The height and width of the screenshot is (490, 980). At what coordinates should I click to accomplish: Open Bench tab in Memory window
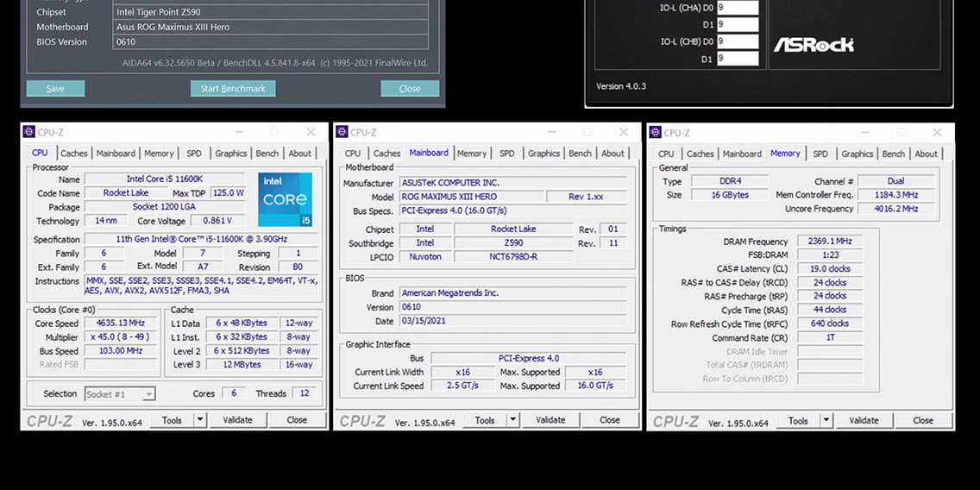(x=894, y=154)
